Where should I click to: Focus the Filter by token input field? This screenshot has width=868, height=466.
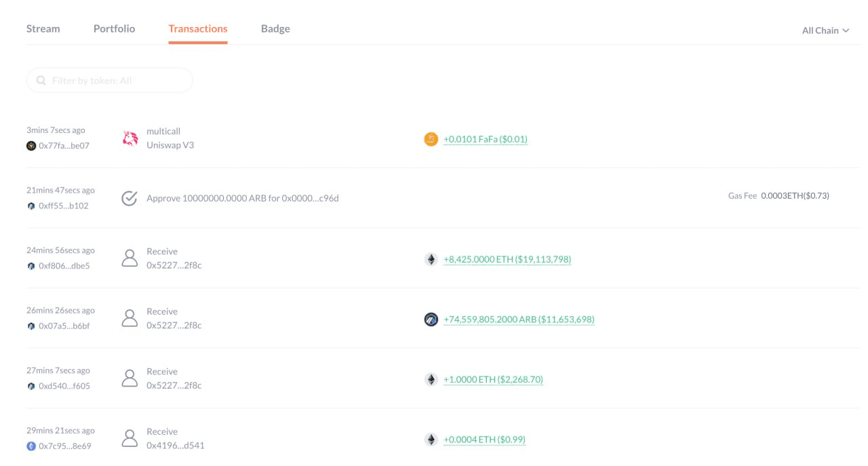pyautogui.click(x=110, y=80)
